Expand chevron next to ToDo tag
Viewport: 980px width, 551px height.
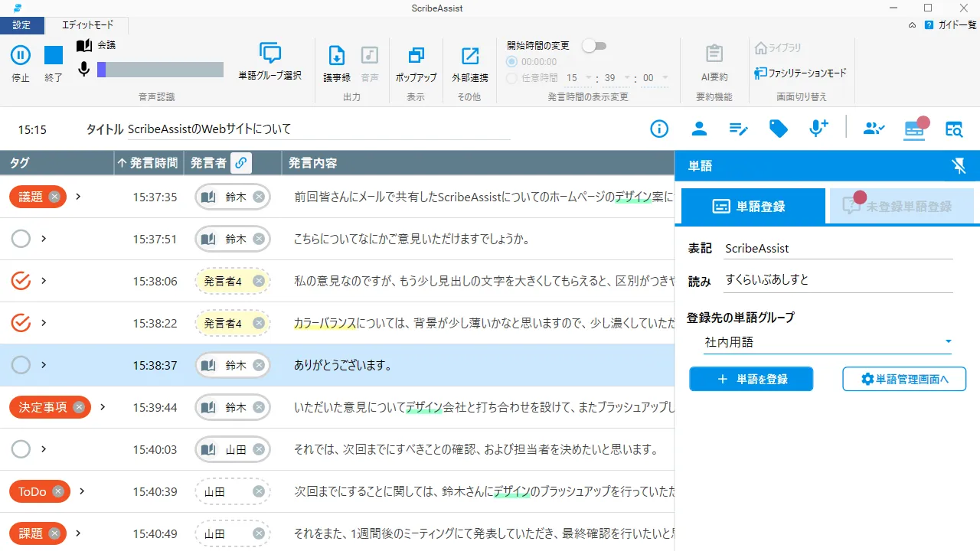[82, 491]
